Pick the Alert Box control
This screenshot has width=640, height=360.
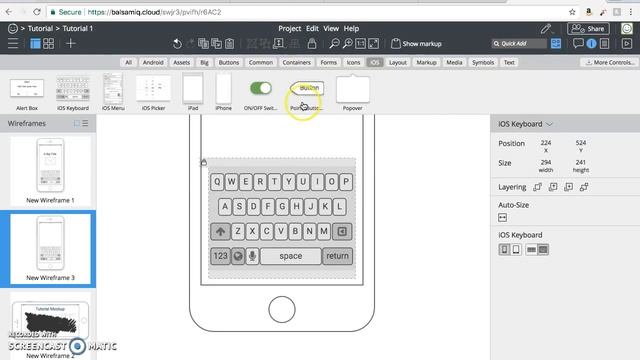coord(27,93)
